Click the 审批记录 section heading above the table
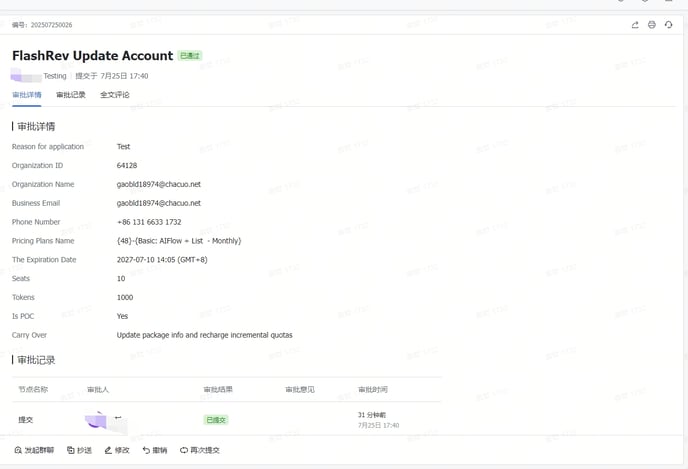The height and width of the screenshot is (469, 688). click(x=36, y=361)
